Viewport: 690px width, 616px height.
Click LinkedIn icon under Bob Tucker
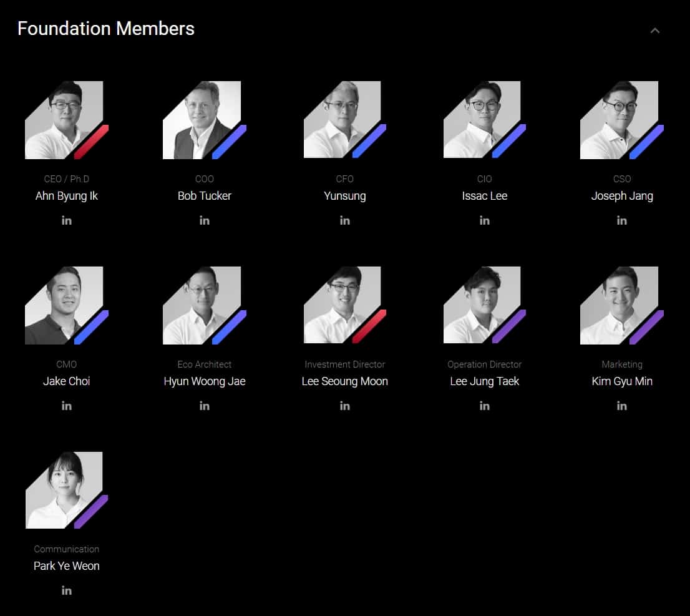pos(205,220)
